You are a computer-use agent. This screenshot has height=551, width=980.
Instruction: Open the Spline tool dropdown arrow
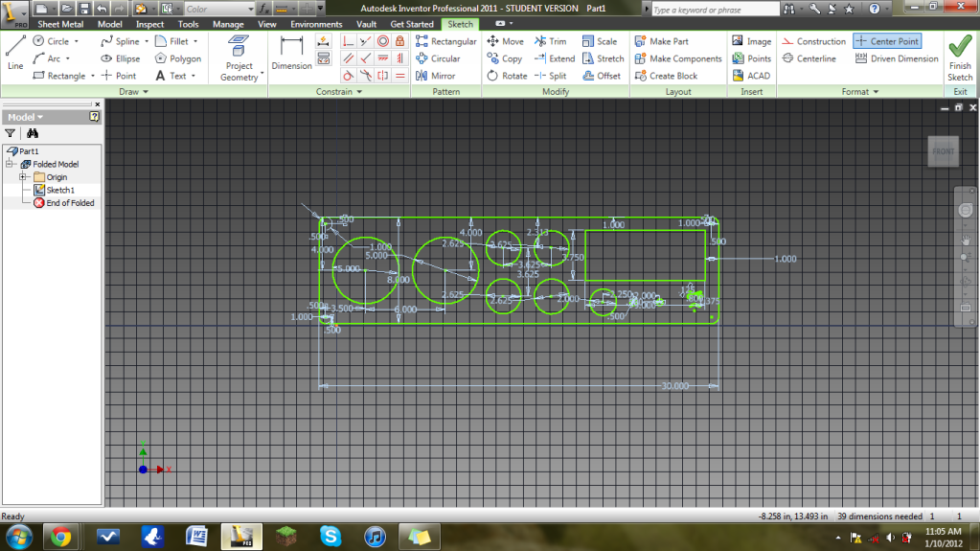coord(147,41)
